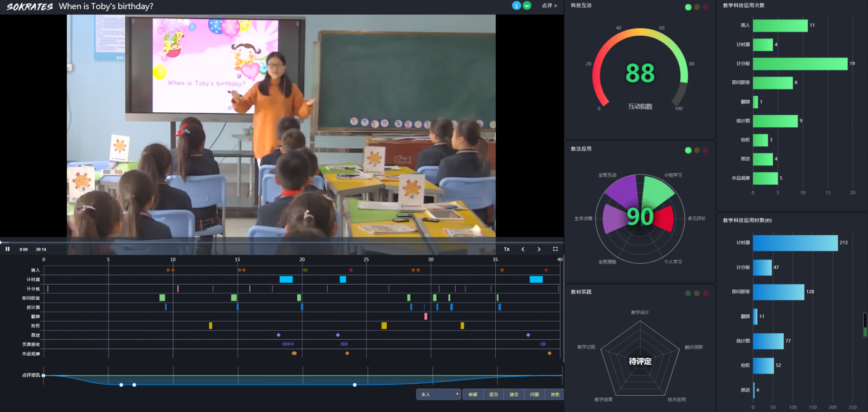Click the green link icon
Screen dimensions: 868x412
(x=527, y=5)
